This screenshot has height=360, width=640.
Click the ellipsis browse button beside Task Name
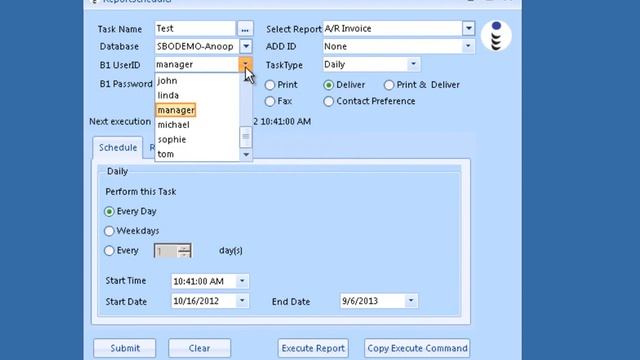point(245,29)
